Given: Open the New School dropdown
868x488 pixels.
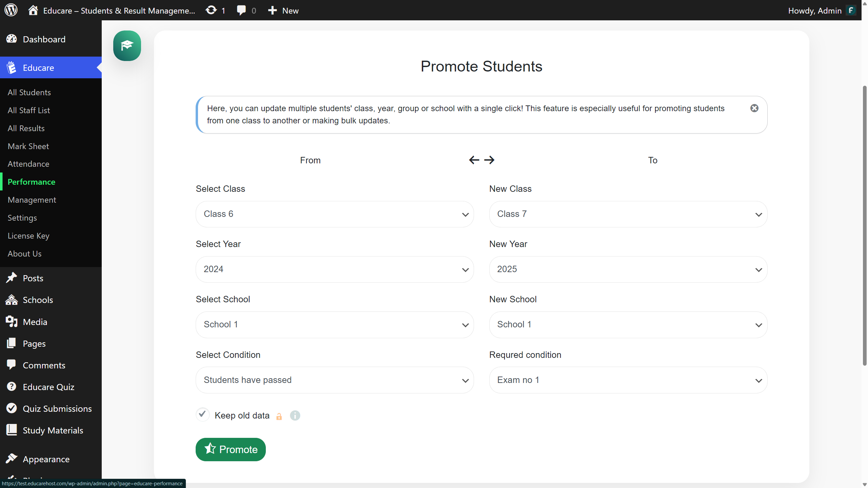Looking at the screenshot, I should pyautogui.click(x=628, y=325).
